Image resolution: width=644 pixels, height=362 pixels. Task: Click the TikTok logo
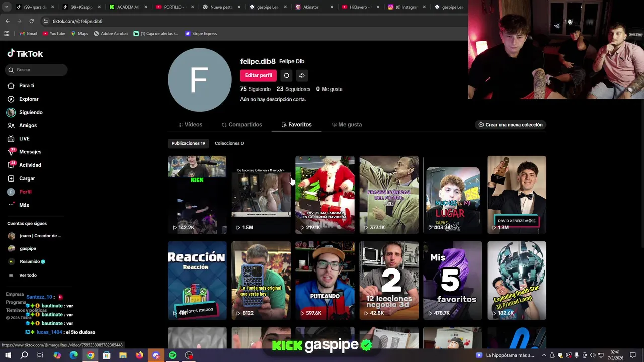[x=25, y=54]
